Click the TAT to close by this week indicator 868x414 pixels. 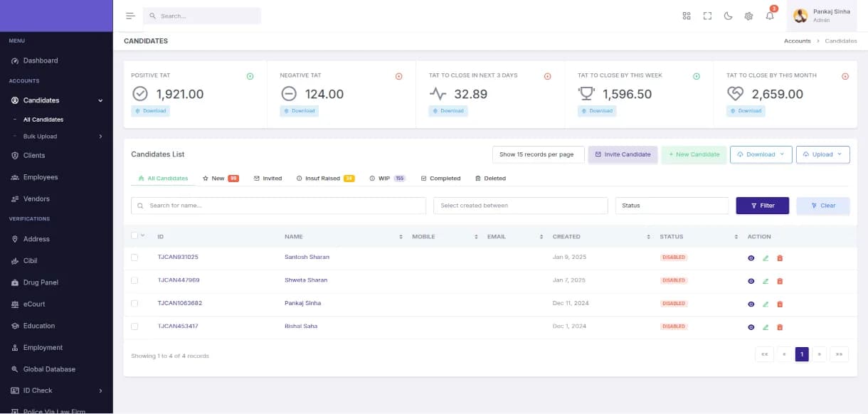point(697,76)
